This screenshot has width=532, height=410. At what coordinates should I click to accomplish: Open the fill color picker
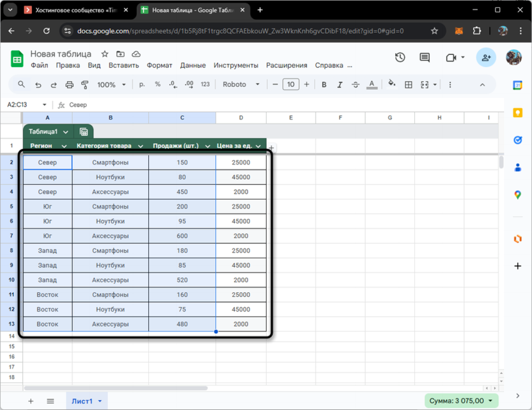(x=392, y=84)
